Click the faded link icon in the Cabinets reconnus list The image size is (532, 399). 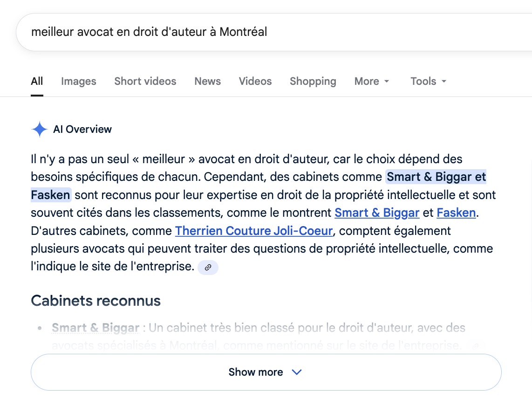(474, 346)
